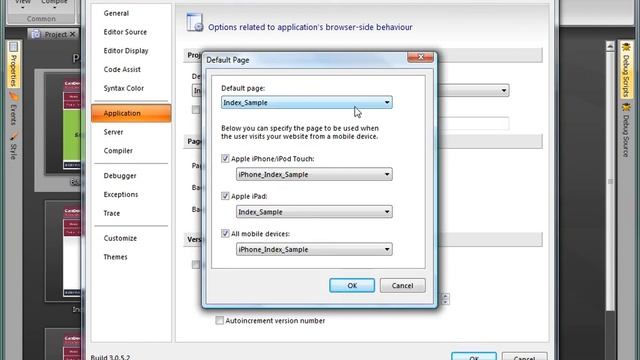
Task: Click the Properties panel icon
Action: [13, 47]
